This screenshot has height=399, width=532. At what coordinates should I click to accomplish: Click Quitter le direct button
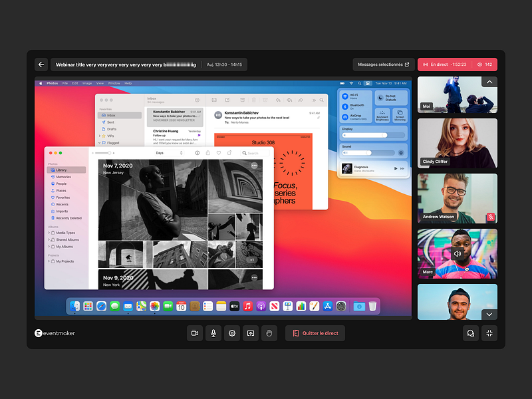point(315,333)
